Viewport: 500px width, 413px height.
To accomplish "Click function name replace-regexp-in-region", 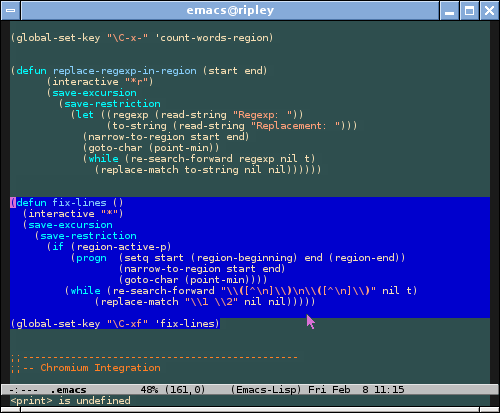I will coord(125,71).
